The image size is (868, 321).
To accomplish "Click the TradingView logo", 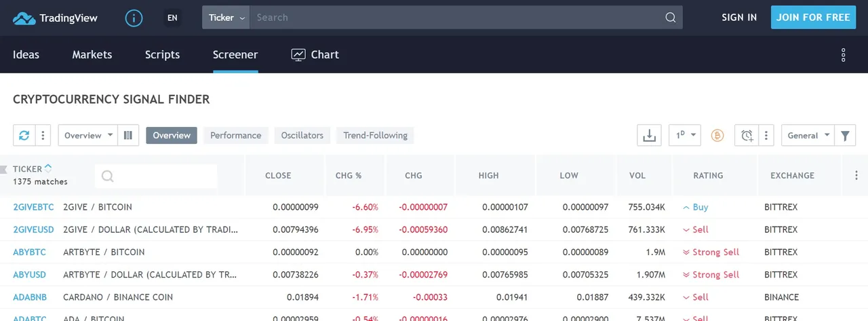I will [x=56, y=18].
